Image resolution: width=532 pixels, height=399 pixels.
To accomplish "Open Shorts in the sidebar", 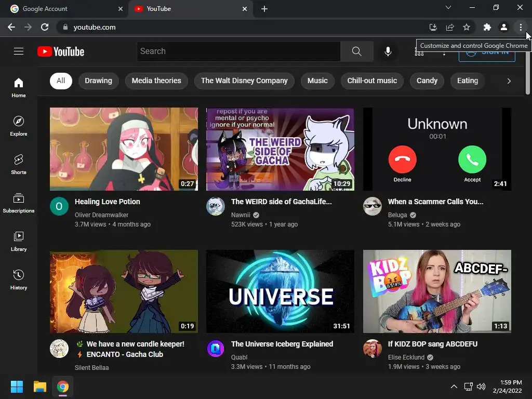I will pos(19,164).
